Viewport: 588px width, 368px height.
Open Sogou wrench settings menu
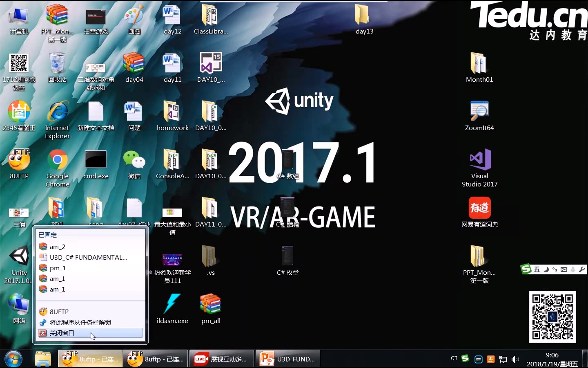pos(582,269)
